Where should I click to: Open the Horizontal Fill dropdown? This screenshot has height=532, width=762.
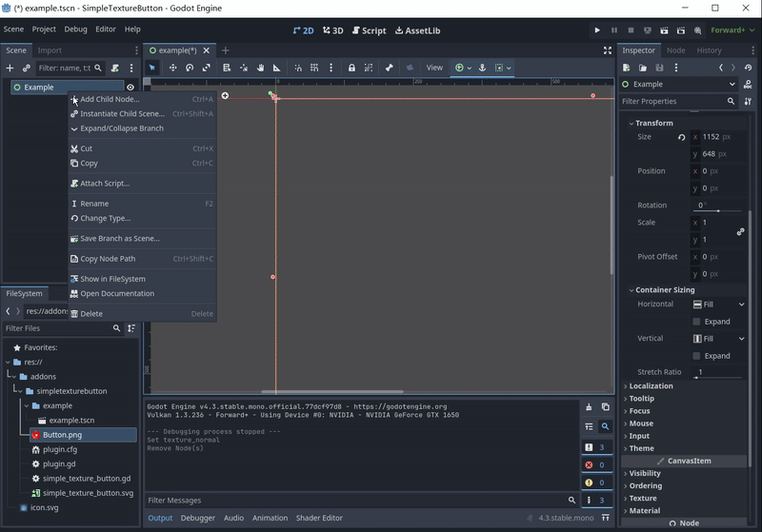click(x=719, y=305)
